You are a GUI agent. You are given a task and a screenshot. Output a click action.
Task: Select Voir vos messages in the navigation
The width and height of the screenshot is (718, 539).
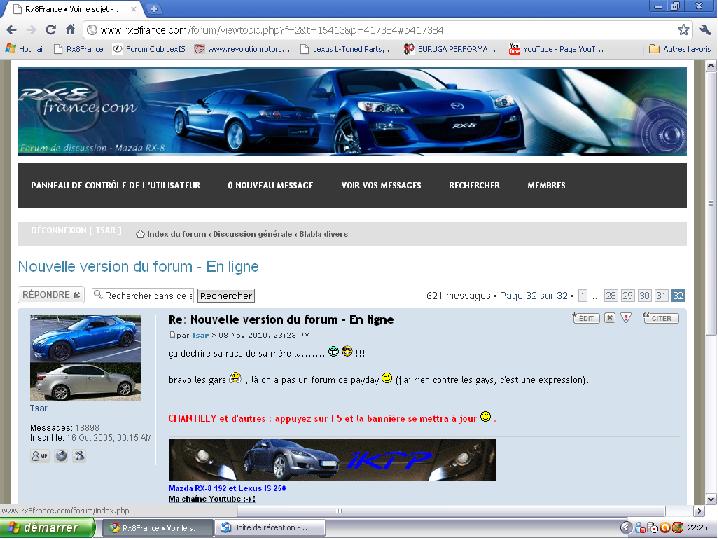pos(381,185)
